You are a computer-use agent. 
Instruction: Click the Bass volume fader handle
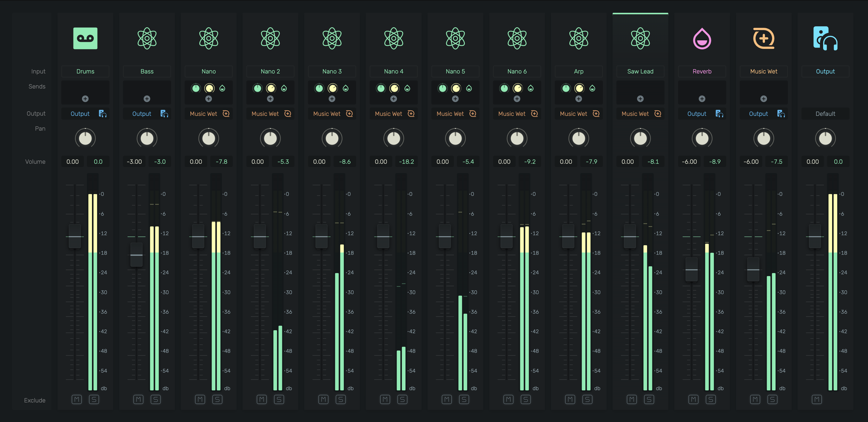[x=136, y=255]
